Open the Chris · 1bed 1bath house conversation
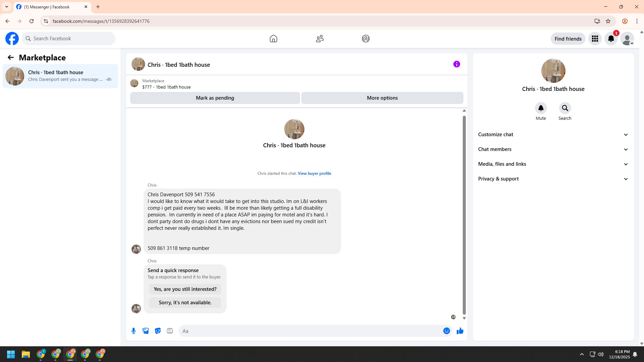This screenshot has width=644, height=362. [x=60, y=76]
